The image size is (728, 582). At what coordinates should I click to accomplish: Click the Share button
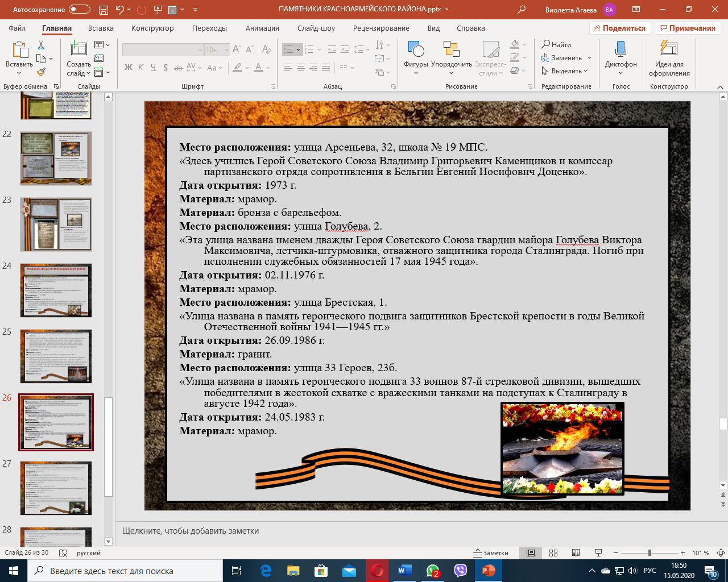coord(619,28)
